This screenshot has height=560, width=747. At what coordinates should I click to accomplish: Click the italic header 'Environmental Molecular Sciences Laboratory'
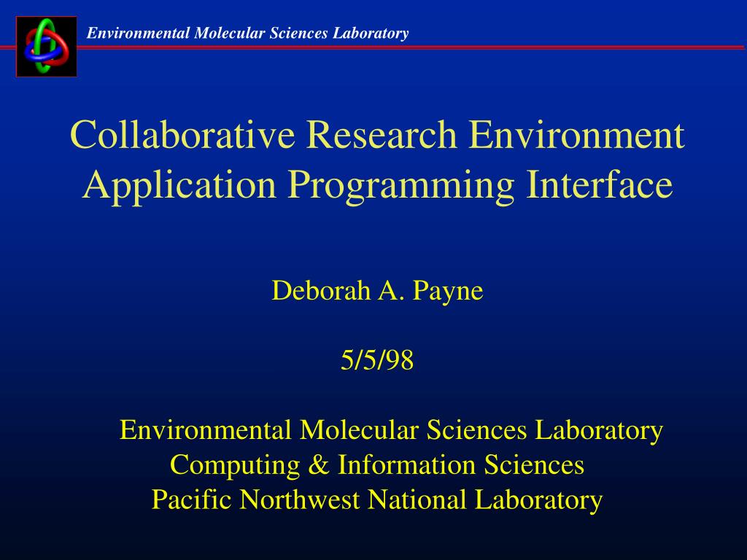coord(248,33)
